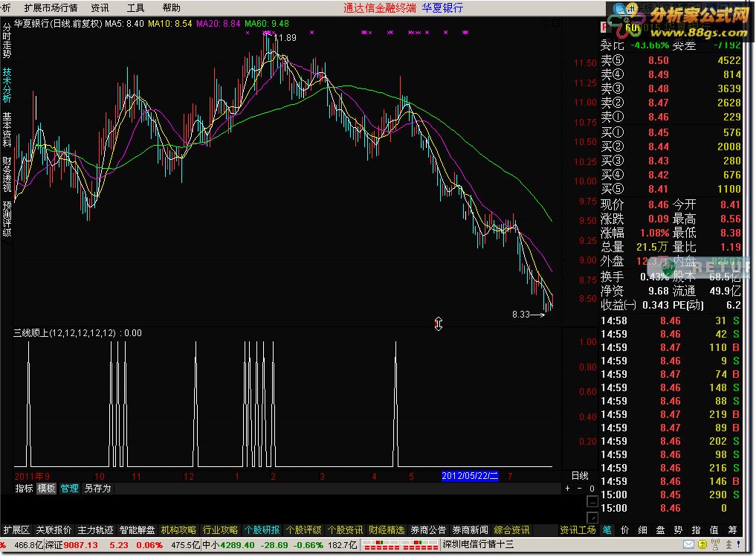The image size is (756, 557).
Task: Click the 指标 button below chart
Action: click(x=24, y=489)
